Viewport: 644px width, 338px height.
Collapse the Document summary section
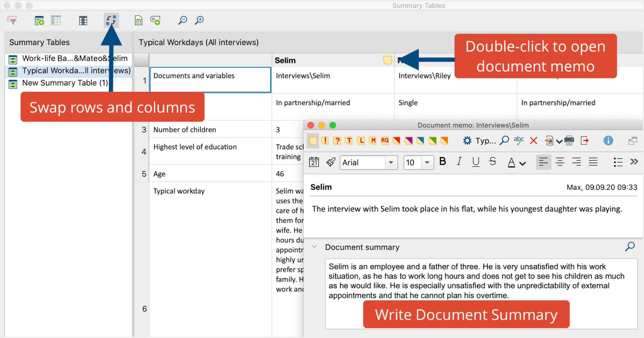pyautogui.click(x=314, y=247)
